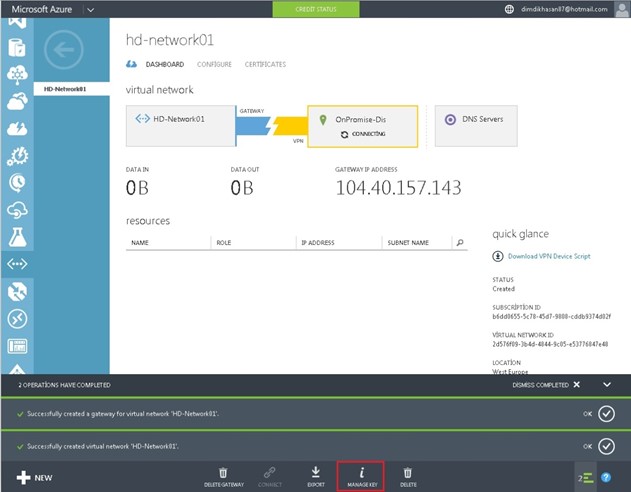The image size is (631, 492).
Task: Click the OnPromise-Dis local network box
Action: [363, 126]
